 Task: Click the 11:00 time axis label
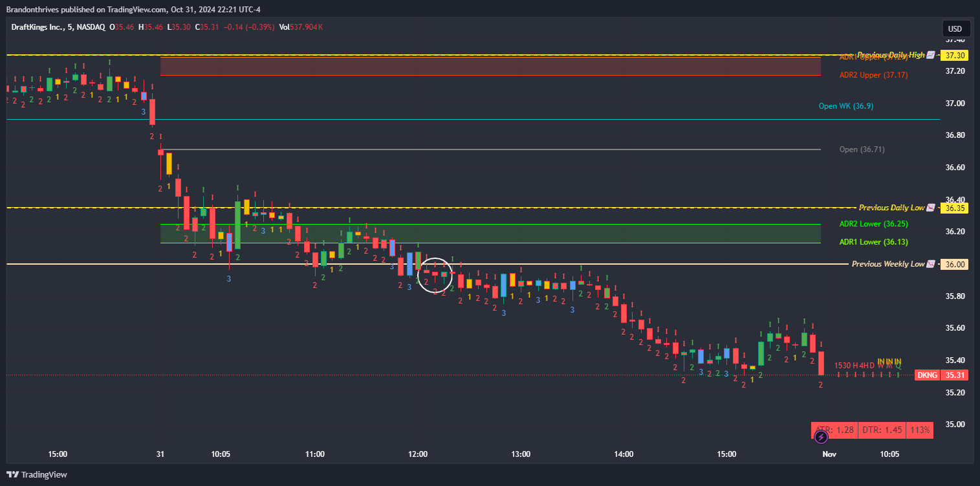315,454
